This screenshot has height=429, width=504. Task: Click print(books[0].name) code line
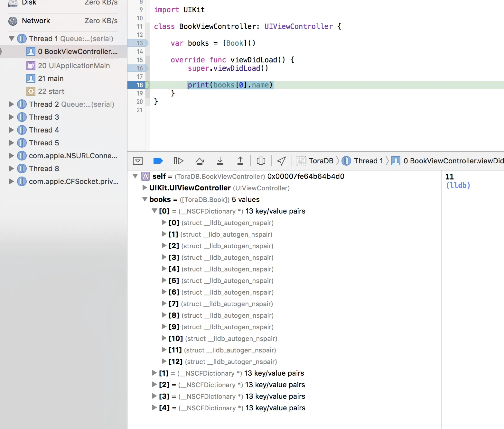click(230, 85)
